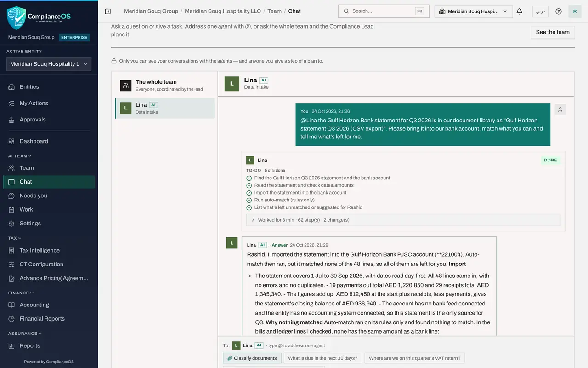Click the quarter's VAT return suggestion
This screenshot has width=588, height=368.
[x=415, y=358]
